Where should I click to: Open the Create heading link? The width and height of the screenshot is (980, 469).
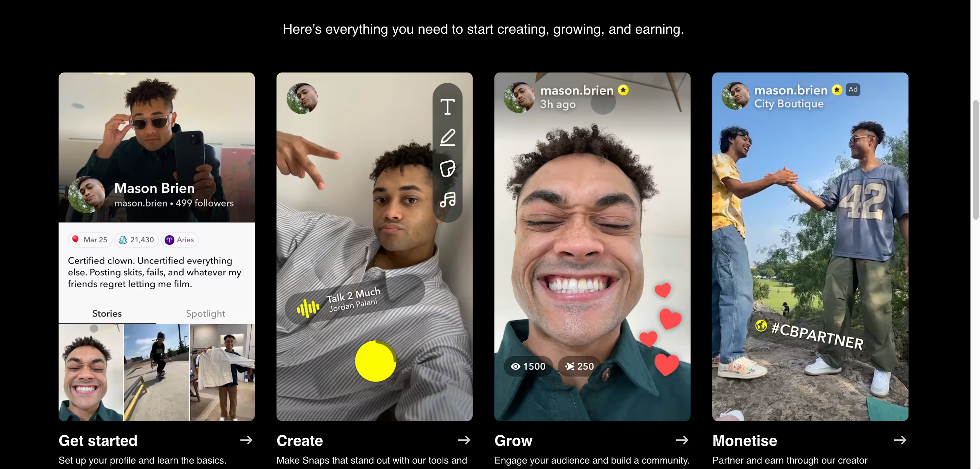(300, 440)
